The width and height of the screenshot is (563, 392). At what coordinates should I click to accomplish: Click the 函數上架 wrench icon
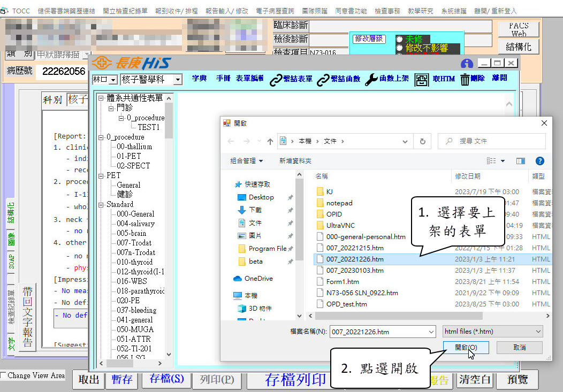coord(371,80)
